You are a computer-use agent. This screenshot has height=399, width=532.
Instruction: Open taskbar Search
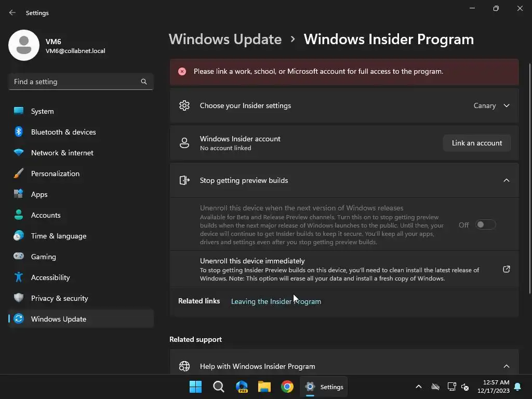(219, 387)
